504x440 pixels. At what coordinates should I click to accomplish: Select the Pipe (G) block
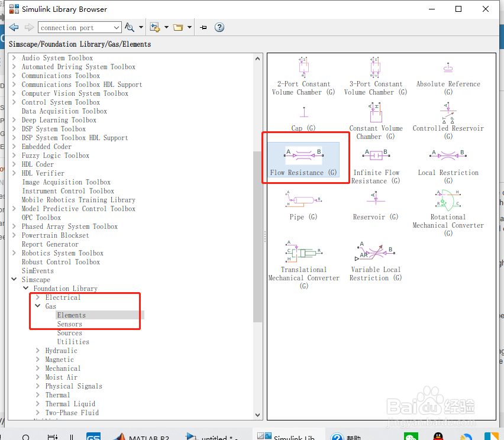303,206
